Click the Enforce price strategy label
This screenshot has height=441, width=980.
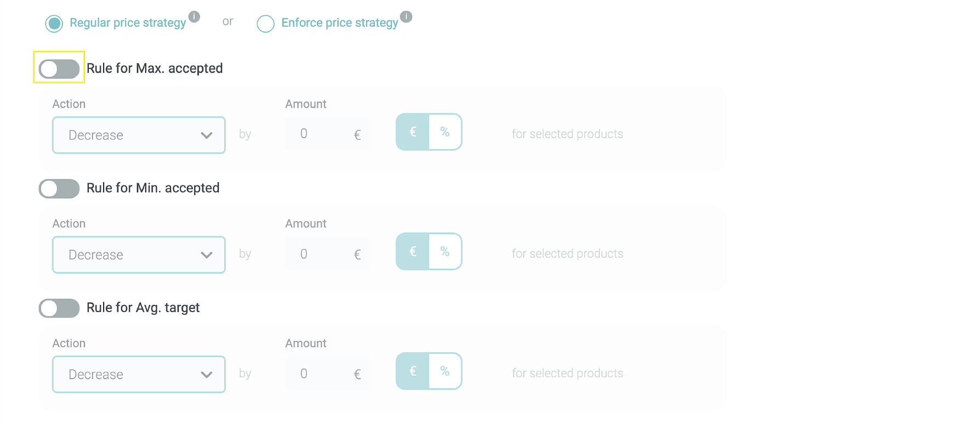tap(339, 23)
